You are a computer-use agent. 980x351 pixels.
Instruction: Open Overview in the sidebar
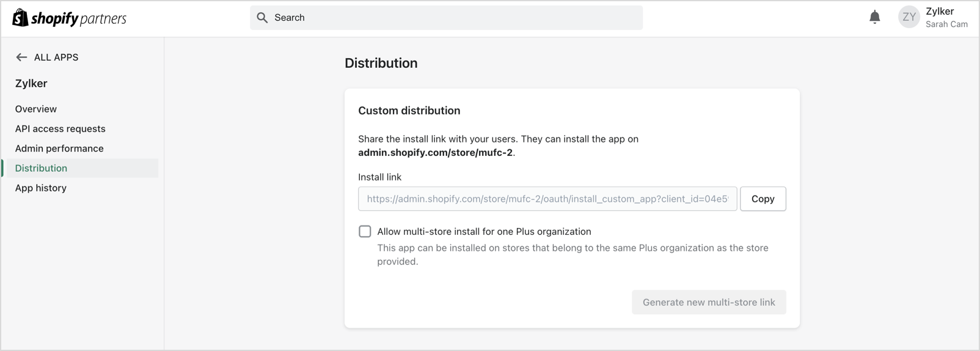[36, 109]
